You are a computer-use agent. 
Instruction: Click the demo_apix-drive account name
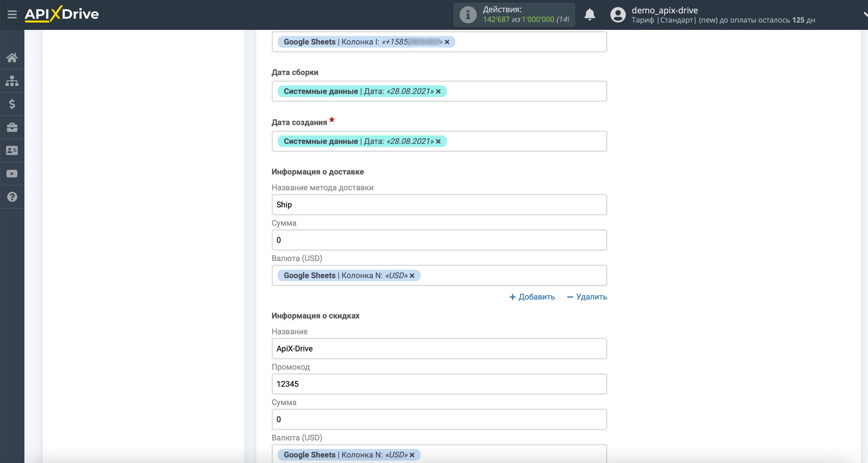664,10
